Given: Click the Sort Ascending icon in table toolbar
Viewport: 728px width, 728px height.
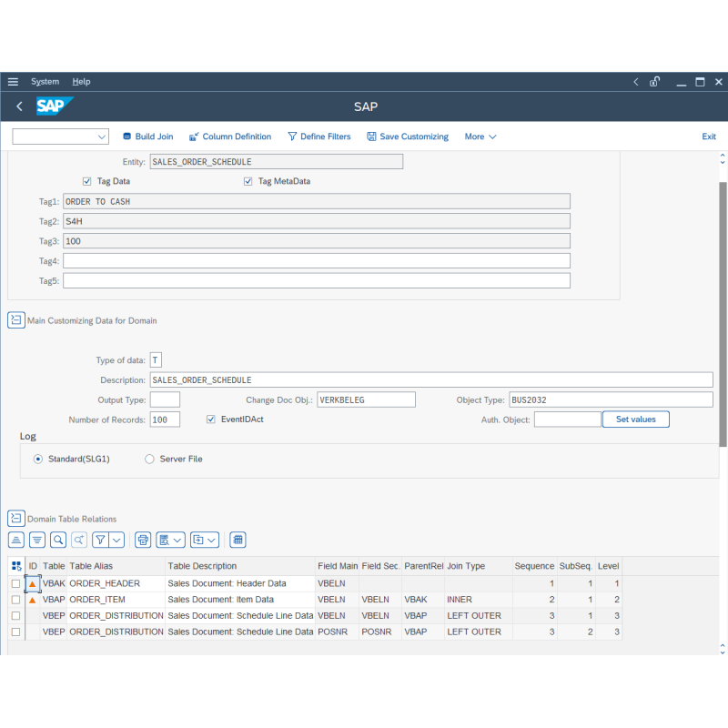Looking at the screenshot, I should [16, 540].
